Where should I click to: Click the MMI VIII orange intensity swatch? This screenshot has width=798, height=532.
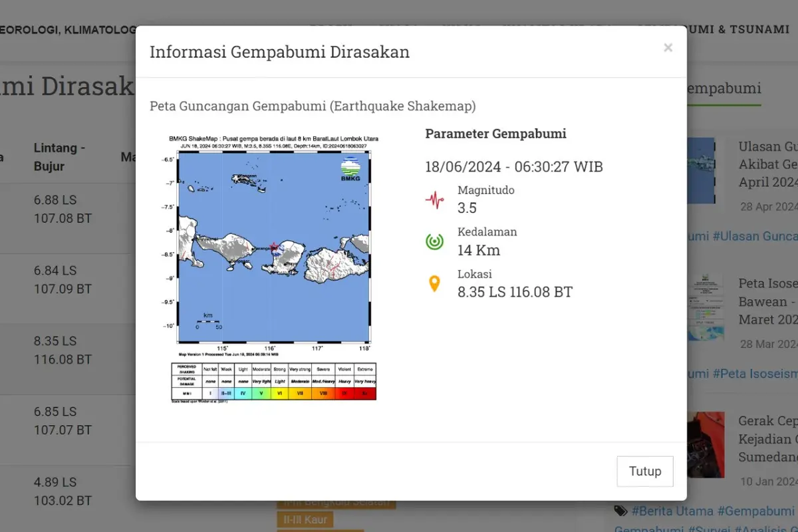point(323,393)
